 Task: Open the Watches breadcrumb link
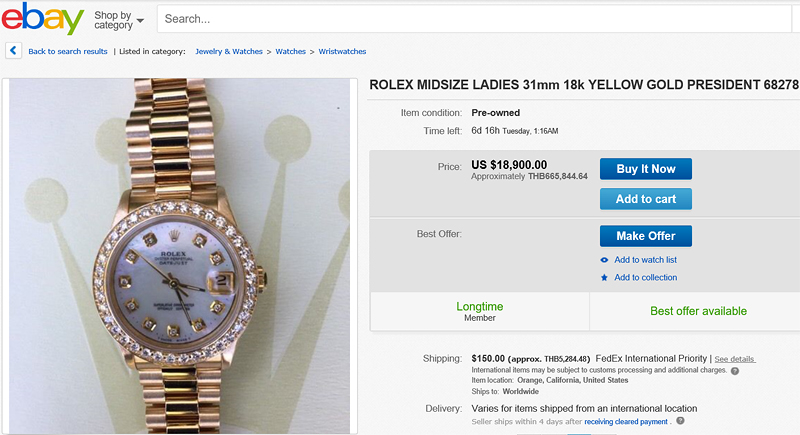[291, 51]
